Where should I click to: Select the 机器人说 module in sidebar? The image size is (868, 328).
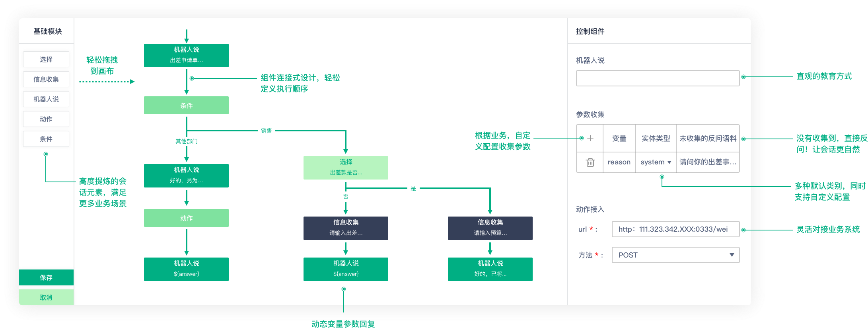click(46, 99)
